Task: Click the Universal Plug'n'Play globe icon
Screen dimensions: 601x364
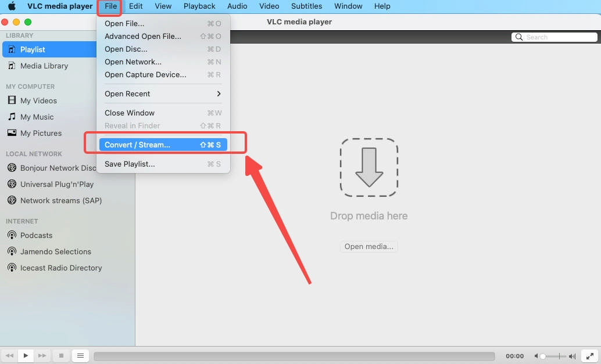Action: click(x=12, y=184)
